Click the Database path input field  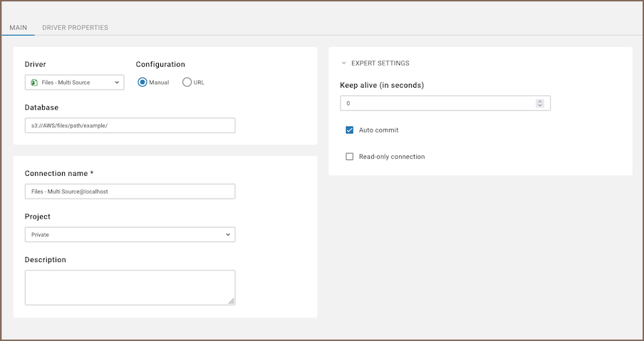click(x=130, y=125)
